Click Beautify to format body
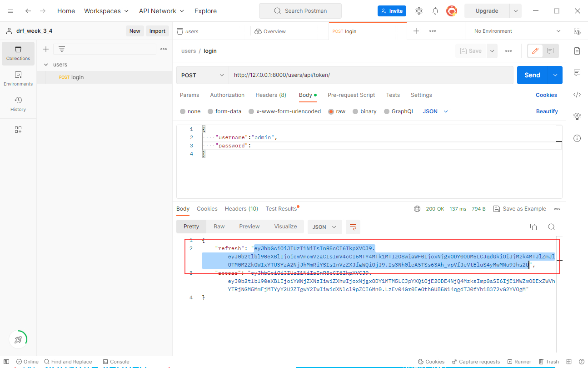 (x=547, y=111)
